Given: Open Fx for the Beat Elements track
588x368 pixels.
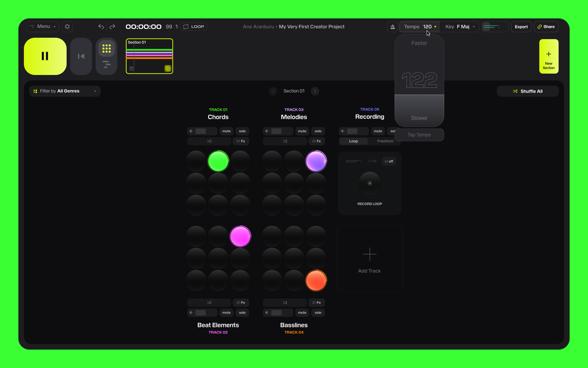Looking at the screenshot, I should click(x=241, y=302).
